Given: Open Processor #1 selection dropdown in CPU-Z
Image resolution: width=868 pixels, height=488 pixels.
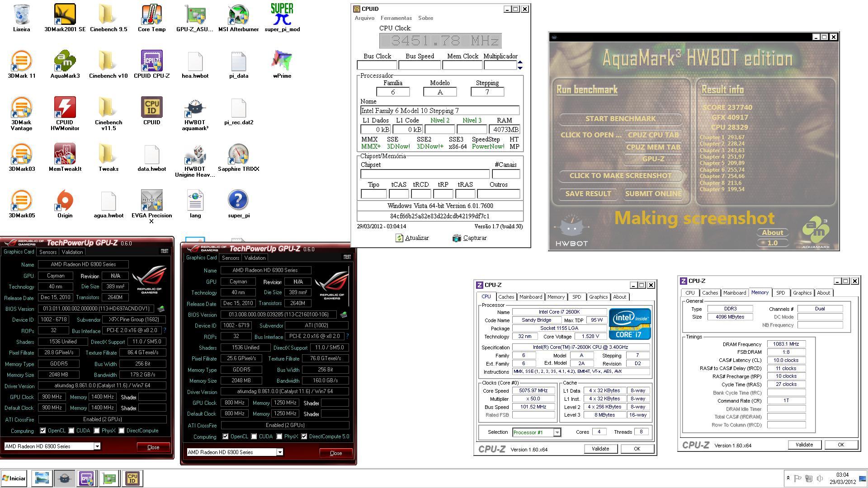Looking at the screenshot, I should (x=557, y=432).
